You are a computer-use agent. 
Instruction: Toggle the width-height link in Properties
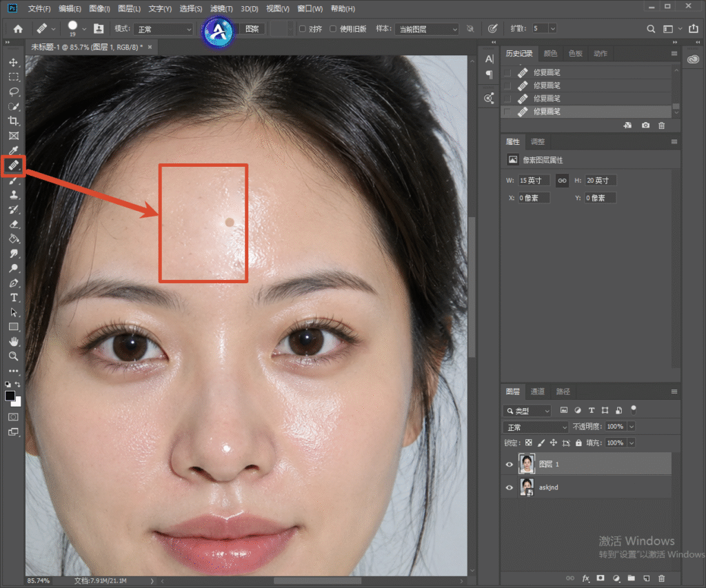tap(563, 181)
